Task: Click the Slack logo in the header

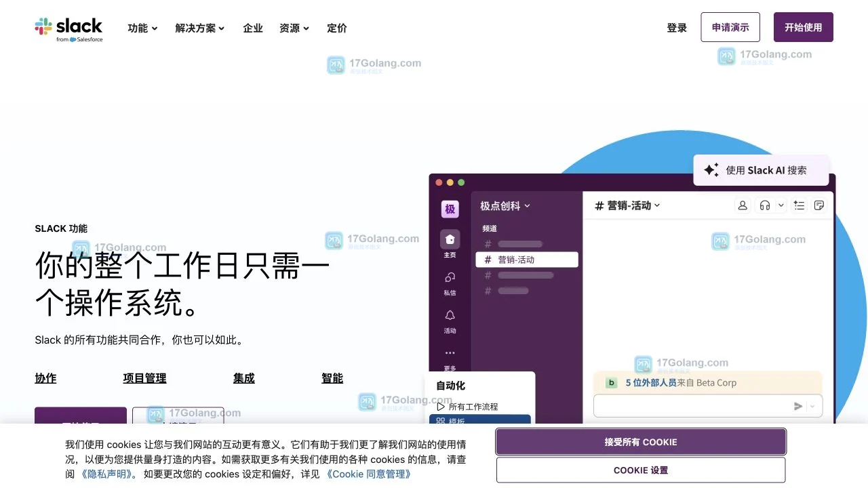Action: pos(68,29)
